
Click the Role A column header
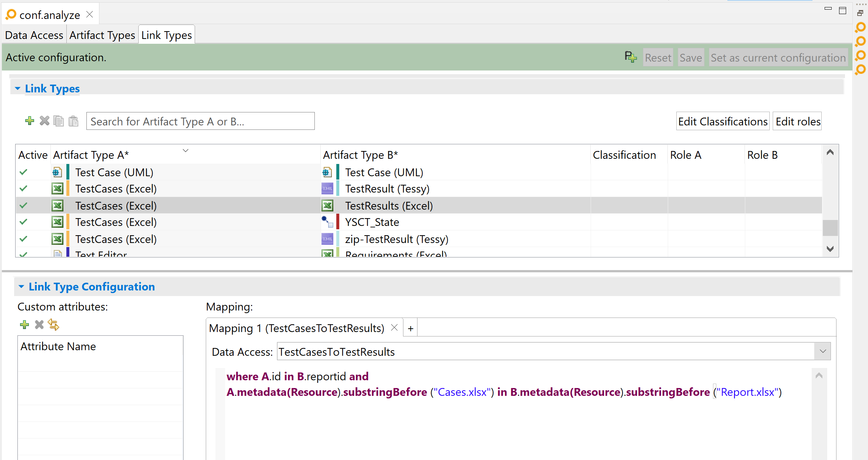706,155
